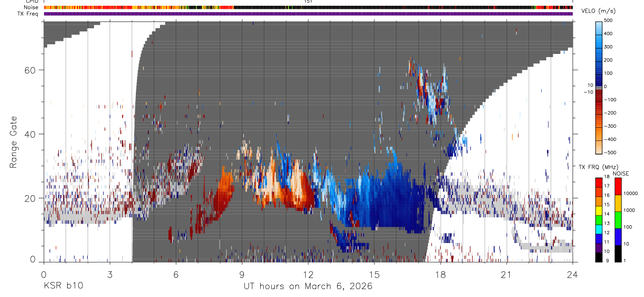The width and height of the screenshot is (644, 297).
Task: Click the '17' label on the TX FRQ legend
Action: coord(607,186)
